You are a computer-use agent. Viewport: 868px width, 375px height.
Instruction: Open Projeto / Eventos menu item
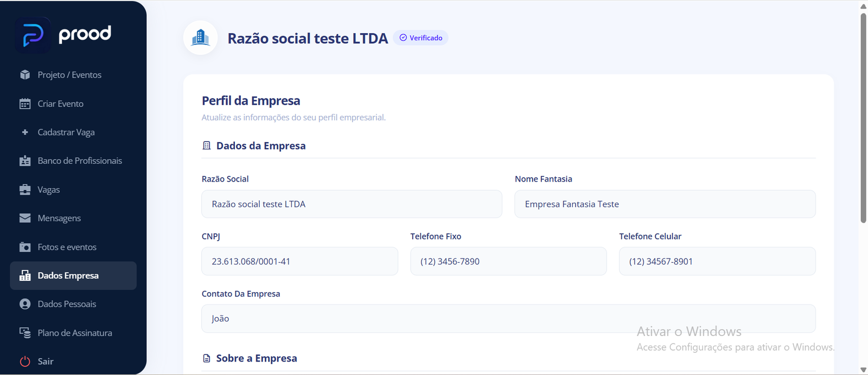[73, 75]
